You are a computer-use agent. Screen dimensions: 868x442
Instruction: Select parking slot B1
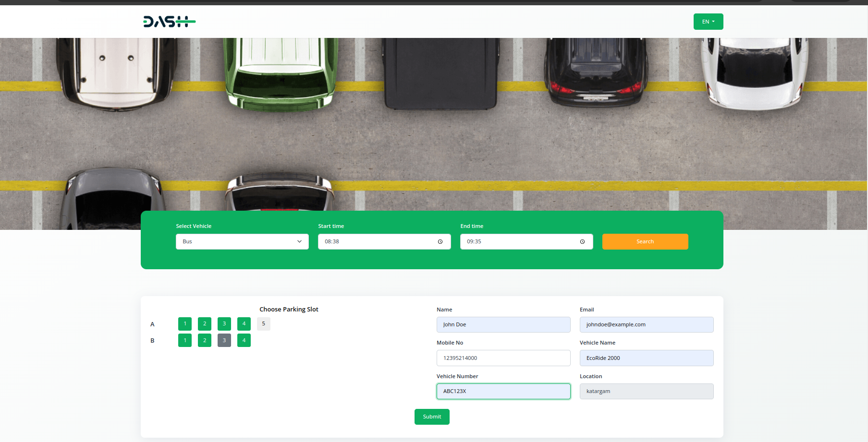tap(185, 340)
